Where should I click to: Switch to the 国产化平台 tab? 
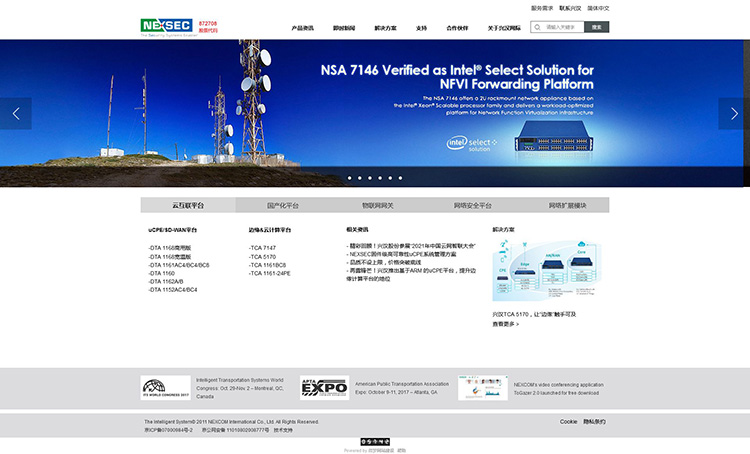coord(282,205)
